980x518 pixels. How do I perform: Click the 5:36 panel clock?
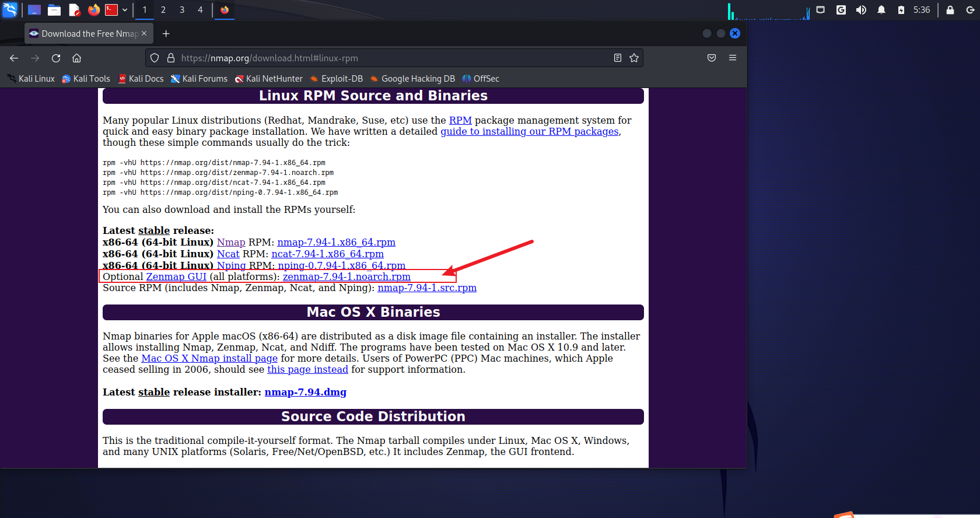(922, 10)
